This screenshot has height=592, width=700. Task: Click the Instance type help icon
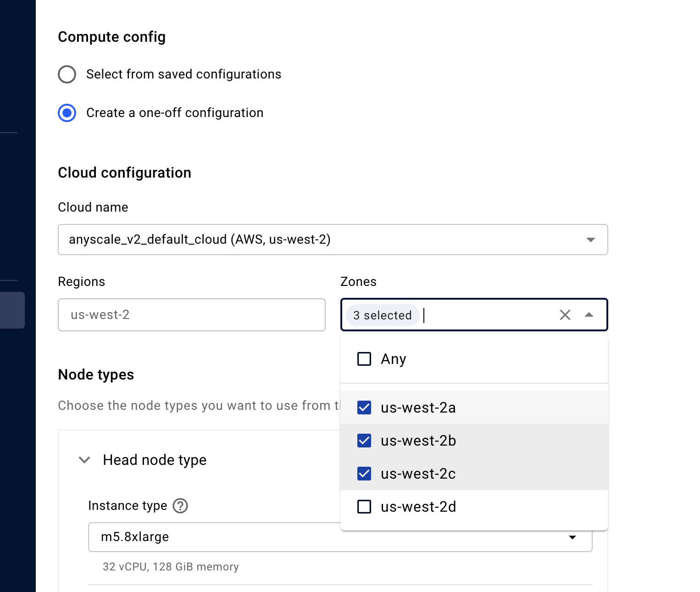click(x=180, y=506)
